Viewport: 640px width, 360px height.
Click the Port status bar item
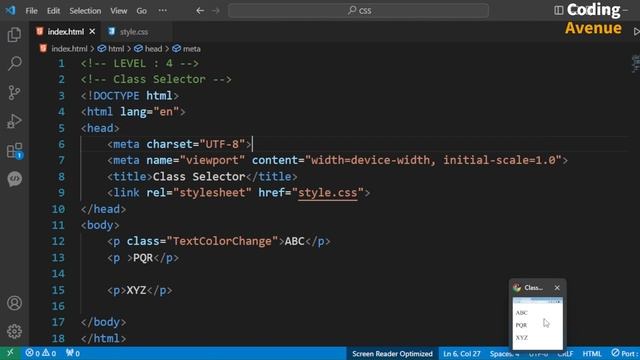point(624,353)
